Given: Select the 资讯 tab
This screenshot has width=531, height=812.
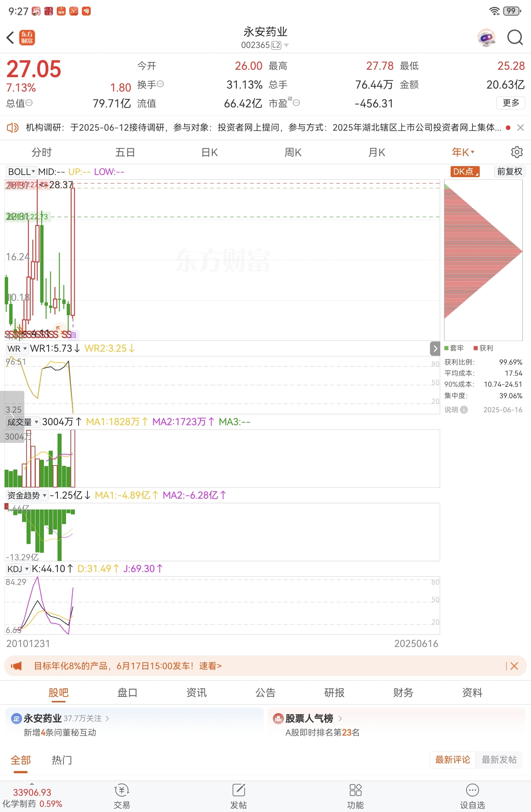Looking at the screenshot, I should (196, 693).
